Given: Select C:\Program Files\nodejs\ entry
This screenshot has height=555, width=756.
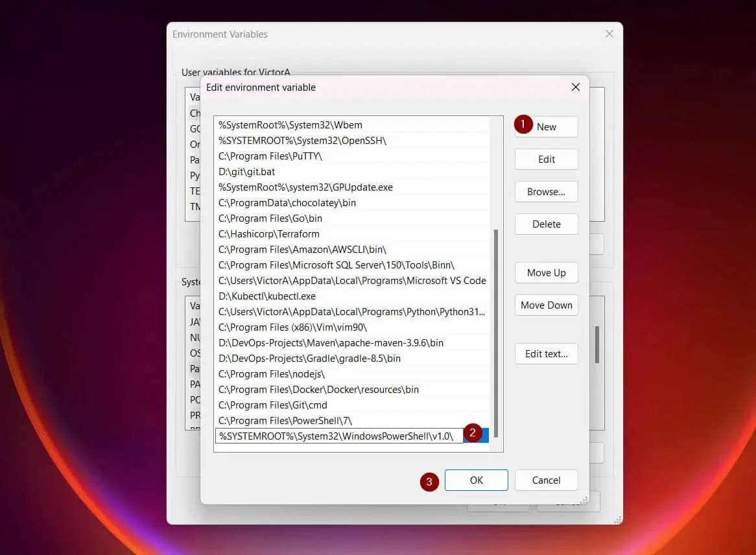Looking at the screenshot, I should coord(352,373).
